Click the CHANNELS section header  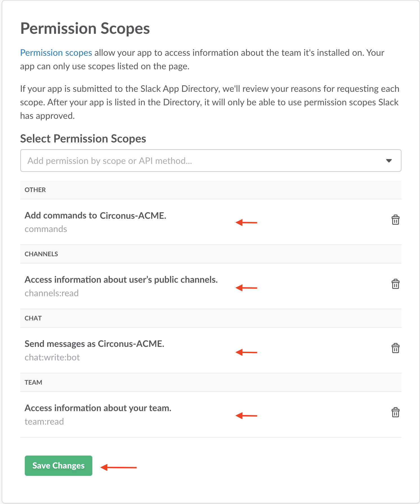(41, 254)
